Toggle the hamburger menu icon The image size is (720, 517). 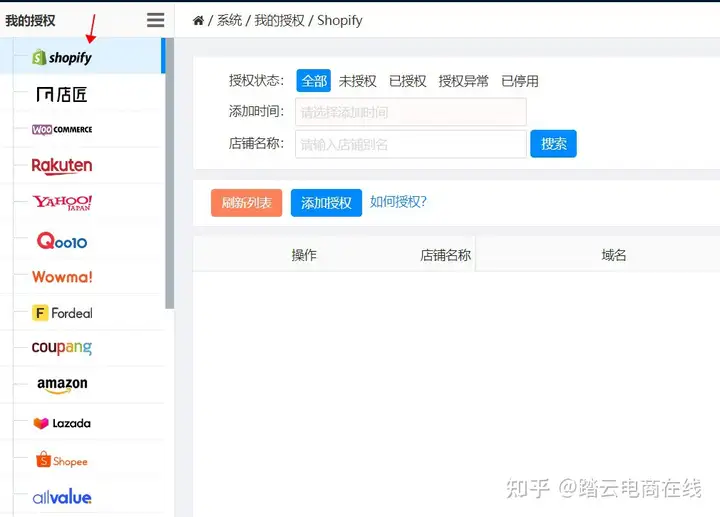[156, 20]
